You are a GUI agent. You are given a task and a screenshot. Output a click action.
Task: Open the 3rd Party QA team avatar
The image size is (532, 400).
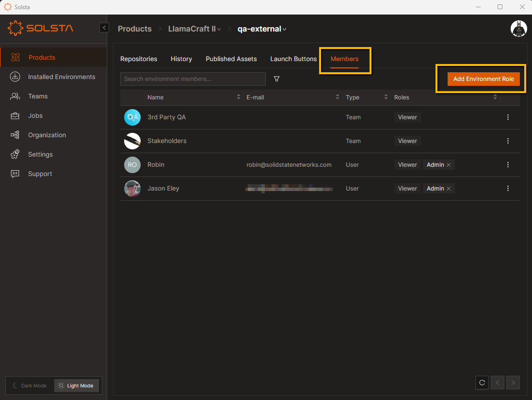click(132, 117)
